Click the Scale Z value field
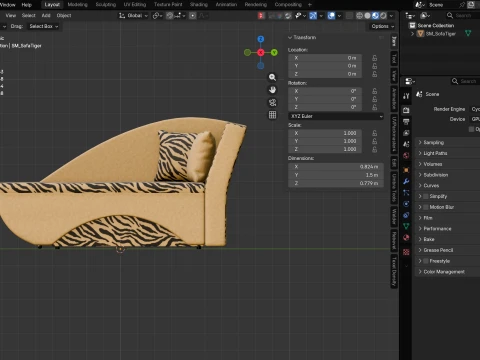Viewport: 480px width, 360px height. 325,149
